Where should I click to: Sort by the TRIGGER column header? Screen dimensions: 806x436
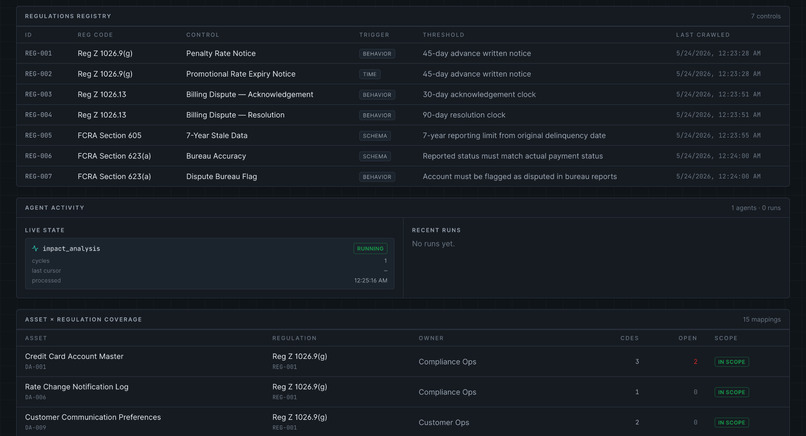374,35
